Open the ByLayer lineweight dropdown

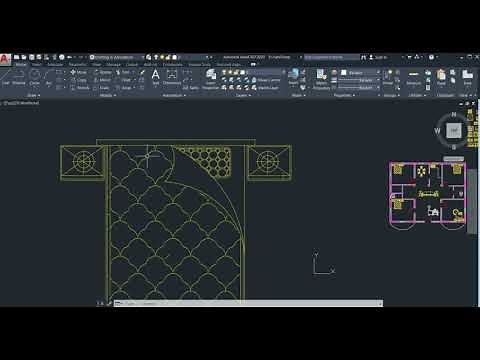(x=359, y=80)
